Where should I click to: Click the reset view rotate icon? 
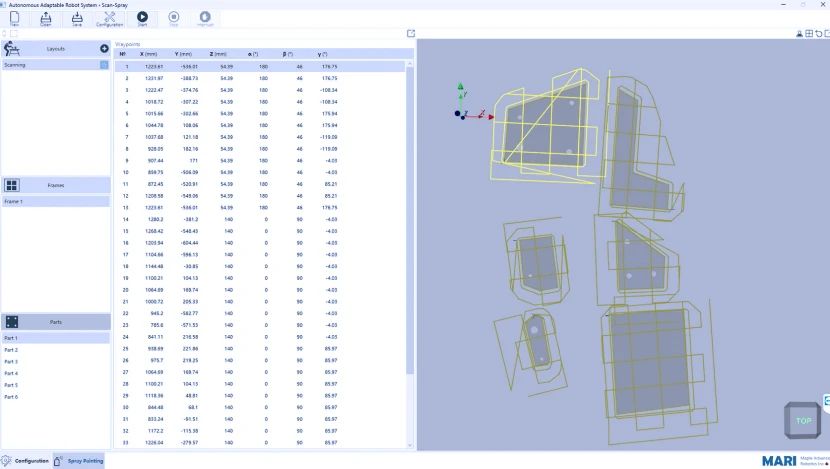[x=818, y=34]
